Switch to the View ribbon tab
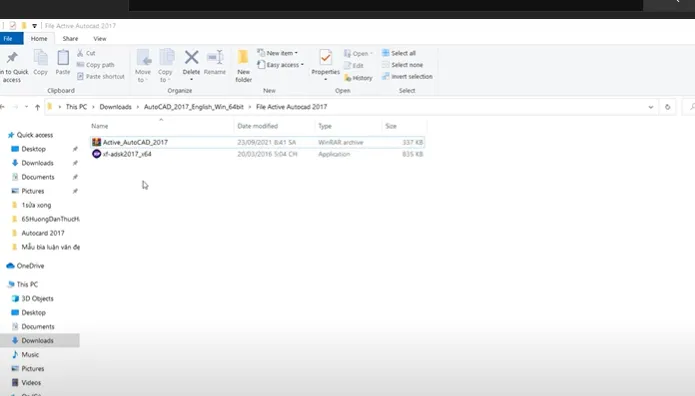Screen dimensions: 695x396 (100, 39)
